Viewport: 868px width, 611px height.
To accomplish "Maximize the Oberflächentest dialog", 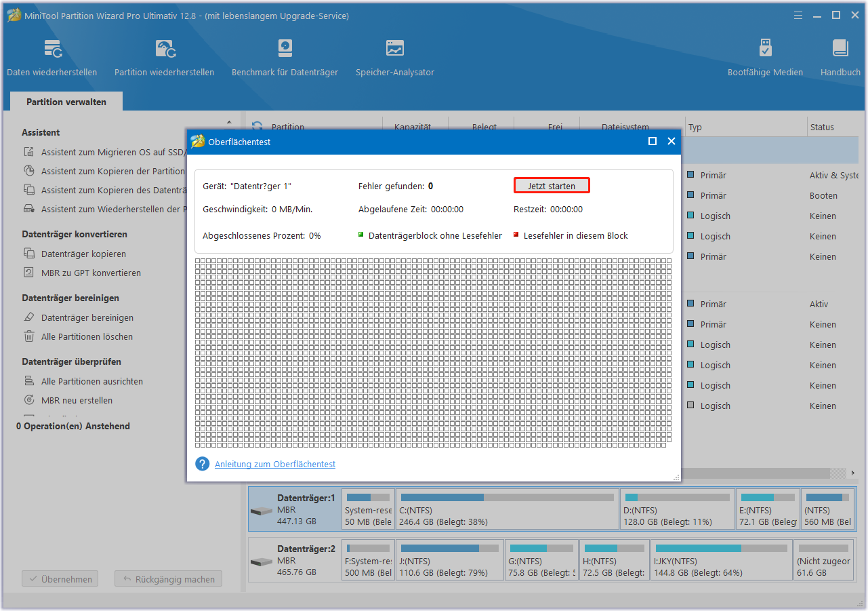I will pos(653,141).
